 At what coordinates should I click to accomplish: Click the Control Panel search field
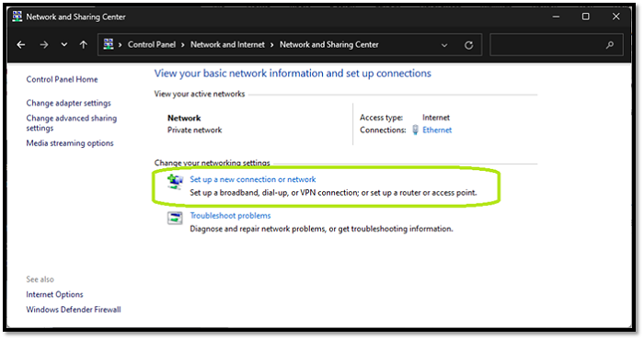point(557,45)
